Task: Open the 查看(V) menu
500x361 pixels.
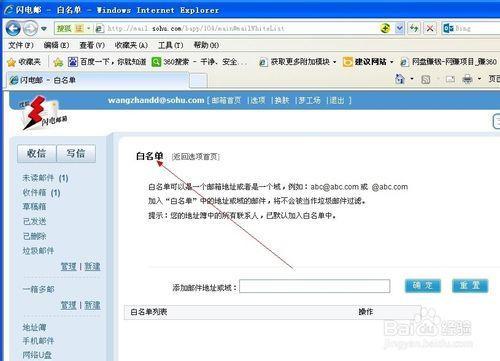Action: pyautogui.click(x=92, y=45)
